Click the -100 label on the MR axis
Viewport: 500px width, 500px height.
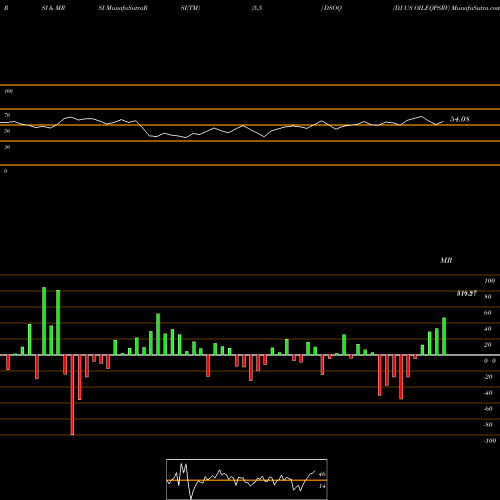[x=489, y=441]
